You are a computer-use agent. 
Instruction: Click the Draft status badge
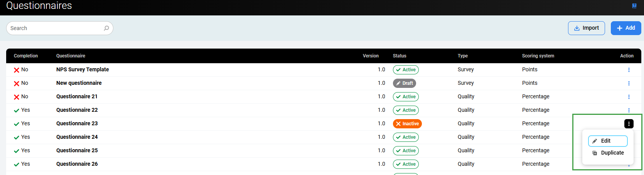[404, 83]
